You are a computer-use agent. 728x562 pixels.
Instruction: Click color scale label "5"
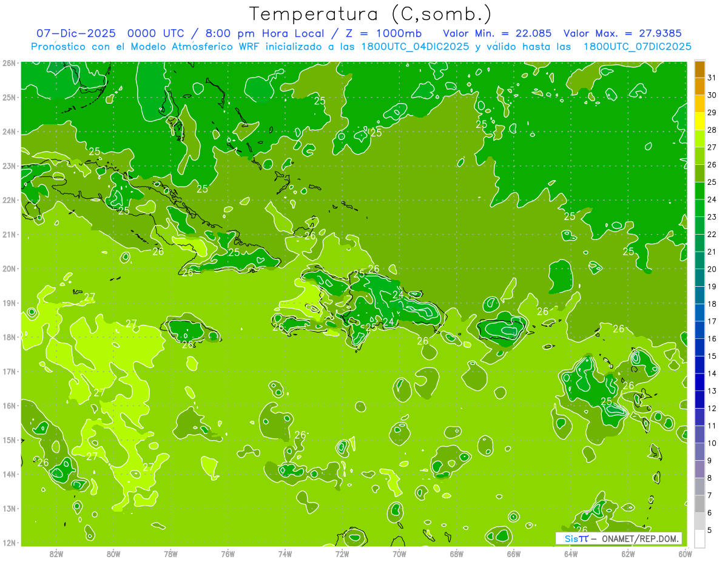(x=710, y=530)
